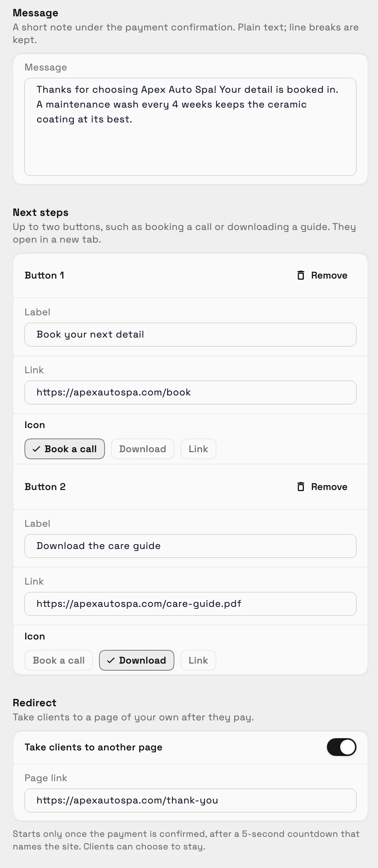Edit Button 2 care-guide.pdf link field
The image size is (378, 868).
(x=190, y=604)
